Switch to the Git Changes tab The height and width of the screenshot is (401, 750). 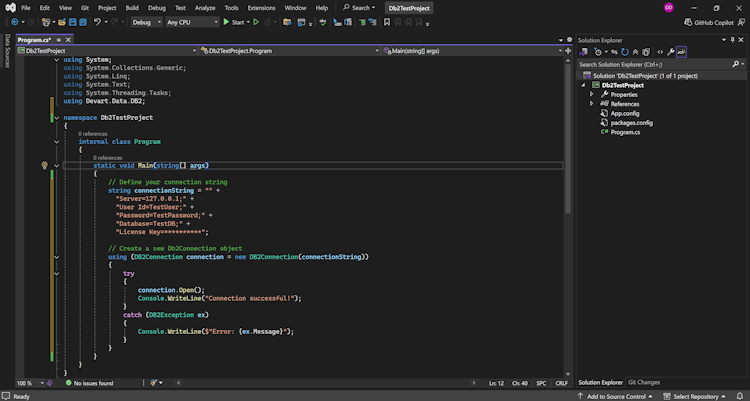(644, 382)
